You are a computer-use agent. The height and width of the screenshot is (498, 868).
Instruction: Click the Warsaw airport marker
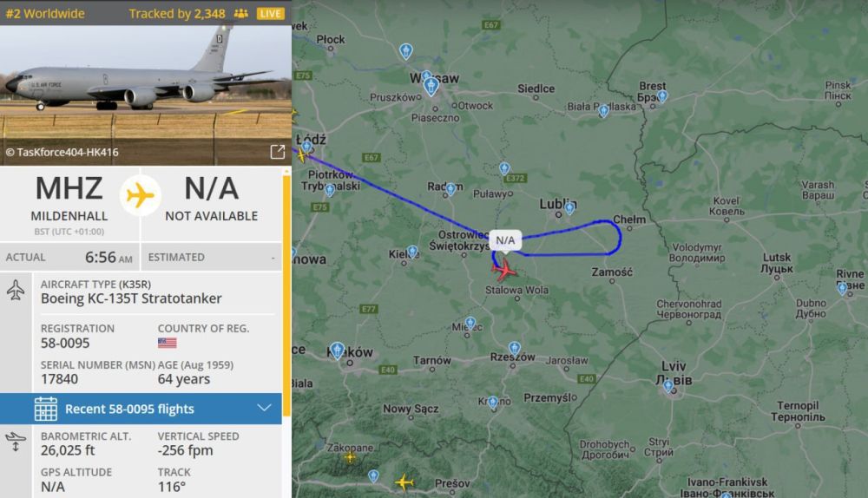431,86
